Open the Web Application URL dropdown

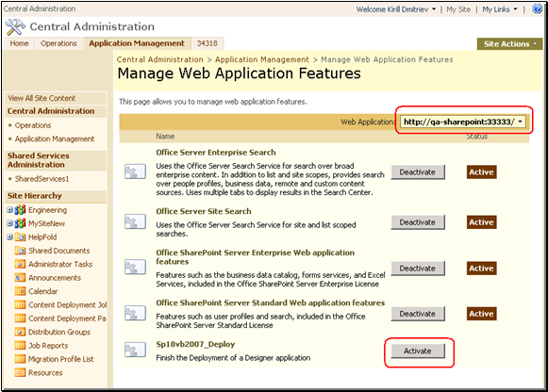pyautogui.click(x=463, y=122)
